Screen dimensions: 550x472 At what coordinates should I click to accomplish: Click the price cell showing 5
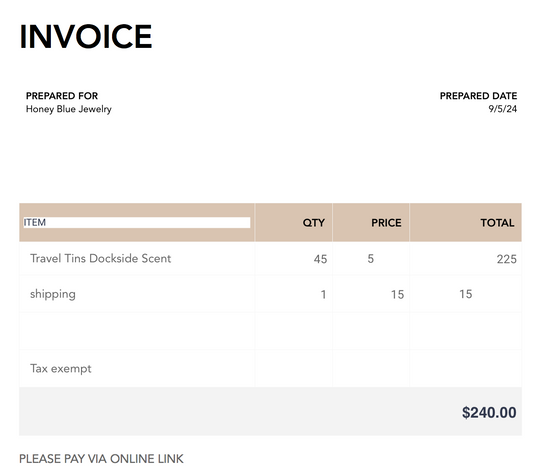(x=371, y=259)
